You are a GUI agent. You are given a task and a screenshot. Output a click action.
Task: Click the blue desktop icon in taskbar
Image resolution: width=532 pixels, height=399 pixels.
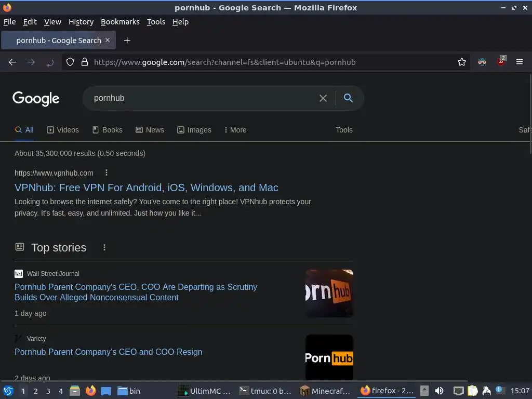(x=106, y=391)
